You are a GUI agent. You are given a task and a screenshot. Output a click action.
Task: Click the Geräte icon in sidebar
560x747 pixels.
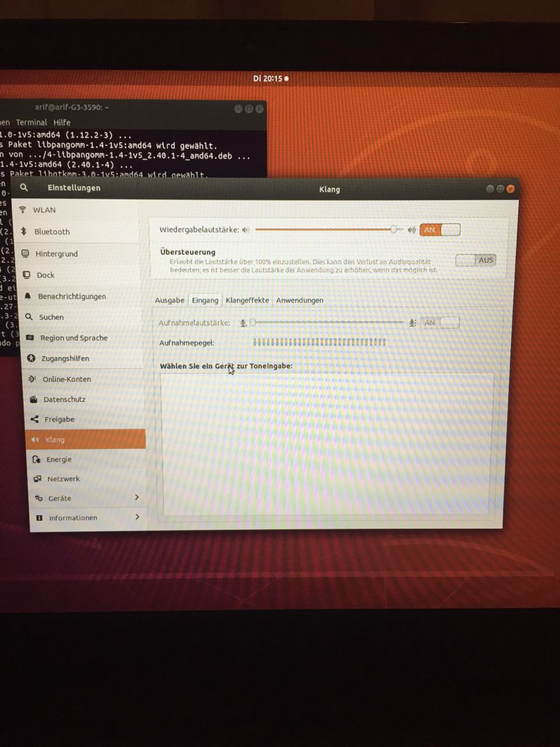pos(38,498)
